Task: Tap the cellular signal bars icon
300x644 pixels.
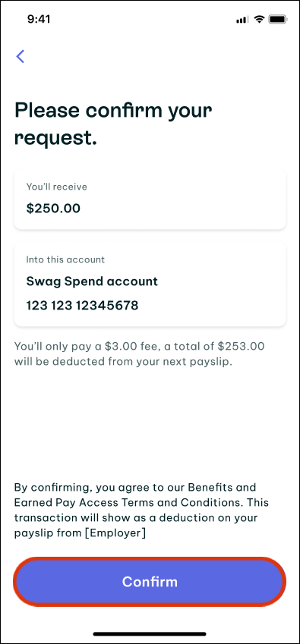Action: click(242, 20)
